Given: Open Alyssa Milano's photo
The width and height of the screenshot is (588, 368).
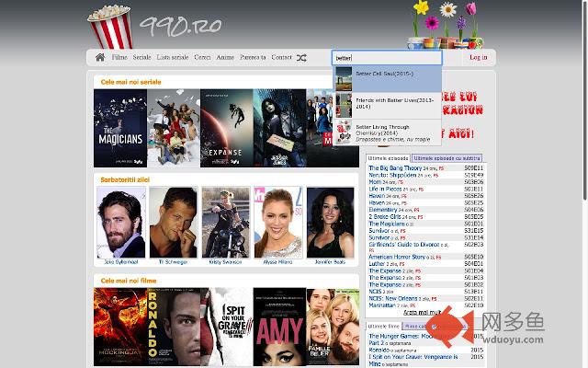Looking at the screenshot, I should click(278, 223).
